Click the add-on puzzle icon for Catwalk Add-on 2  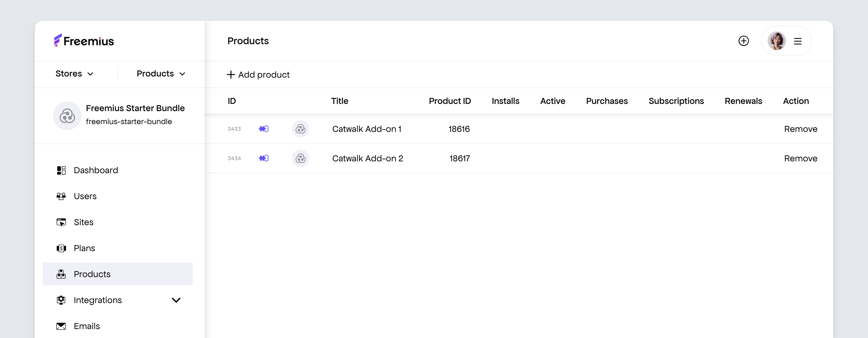[x=264, y=158]
